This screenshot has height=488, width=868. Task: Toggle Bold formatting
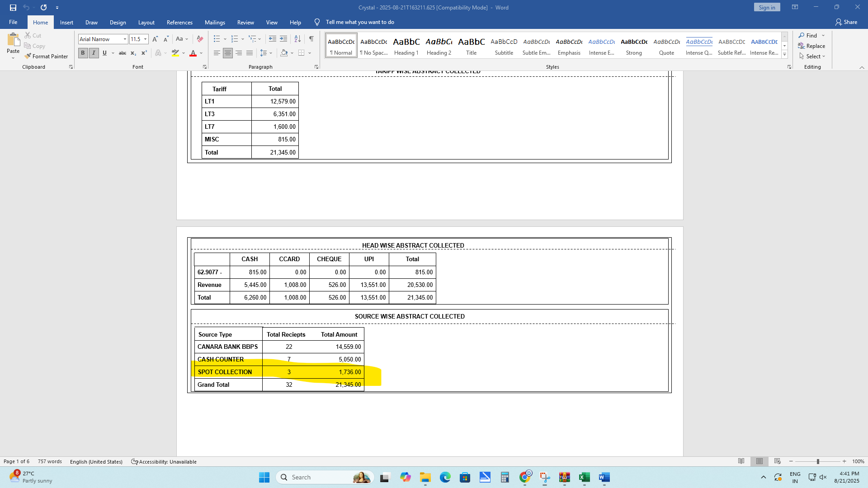pyautogui.click(x=83, y=53)
